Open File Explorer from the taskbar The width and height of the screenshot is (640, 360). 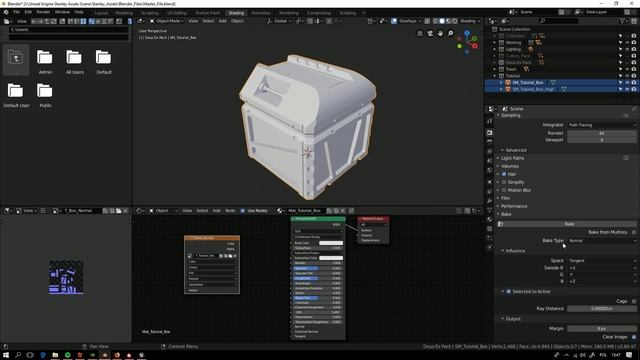(55, 355)
